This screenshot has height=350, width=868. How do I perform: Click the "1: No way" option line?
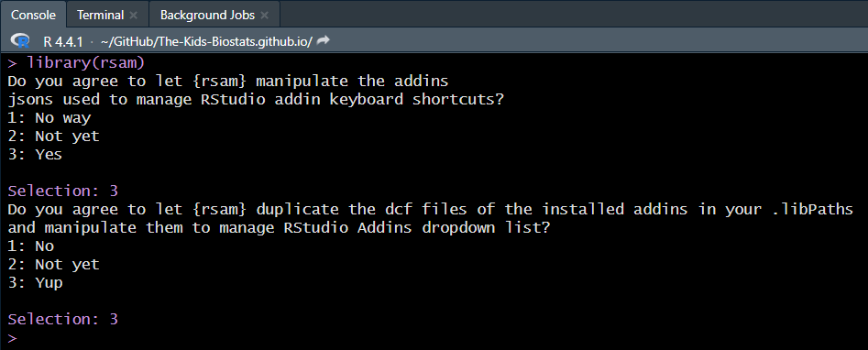pyautogui.click(x=49, y=117)
